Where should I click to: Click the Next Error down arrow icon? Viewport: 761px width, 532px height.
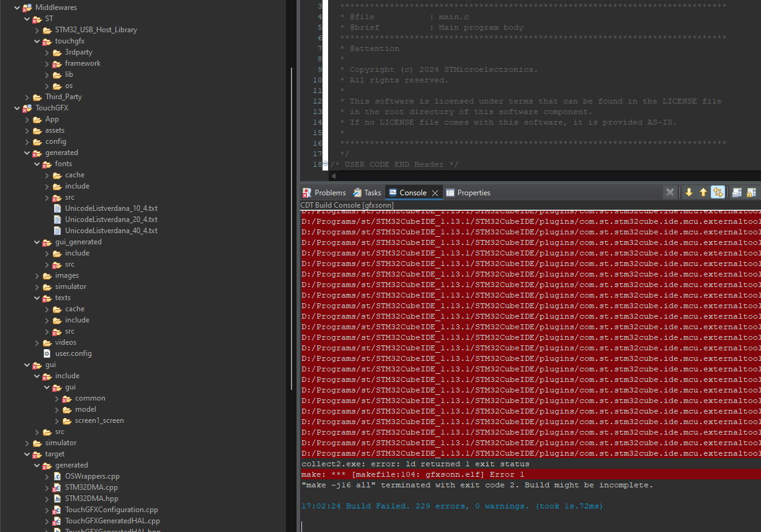click(x=689, y=192)
